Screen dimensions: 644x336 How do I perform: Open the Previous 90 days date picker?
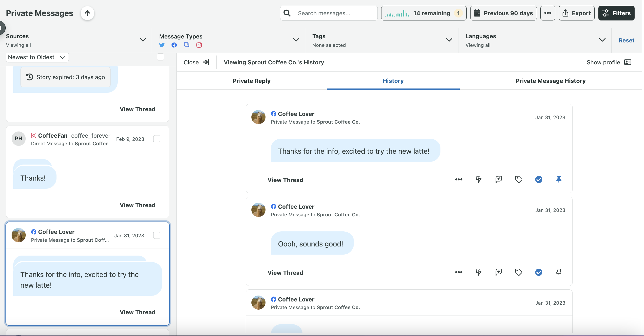(x=503, y=13)
